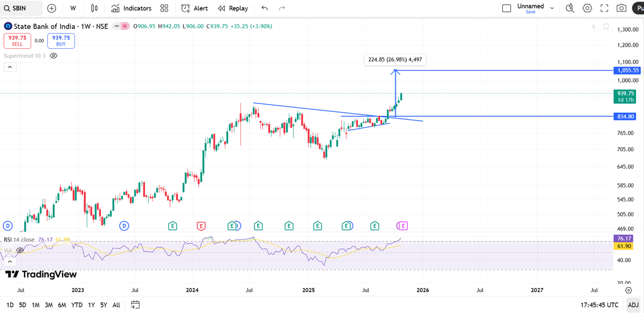Viewport: 644px width, 313px height.
Task: Set time range to All
Action: 116,305
